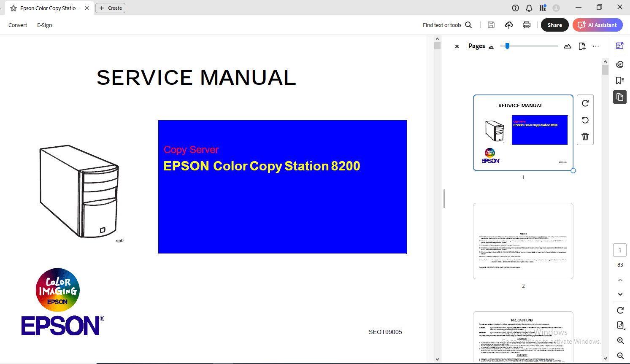Open the comments sidebar icon
Screen dimensions: 630x364
[620, 64]
